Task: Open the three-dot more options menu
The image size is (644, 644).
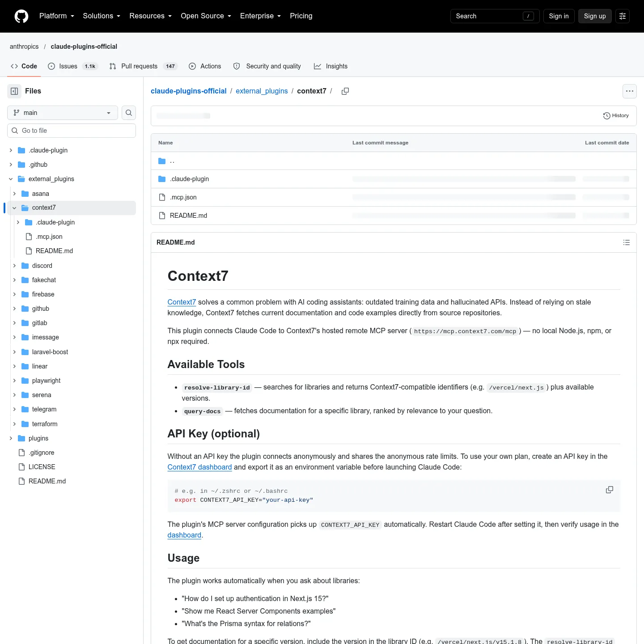Action: point(630,91)
